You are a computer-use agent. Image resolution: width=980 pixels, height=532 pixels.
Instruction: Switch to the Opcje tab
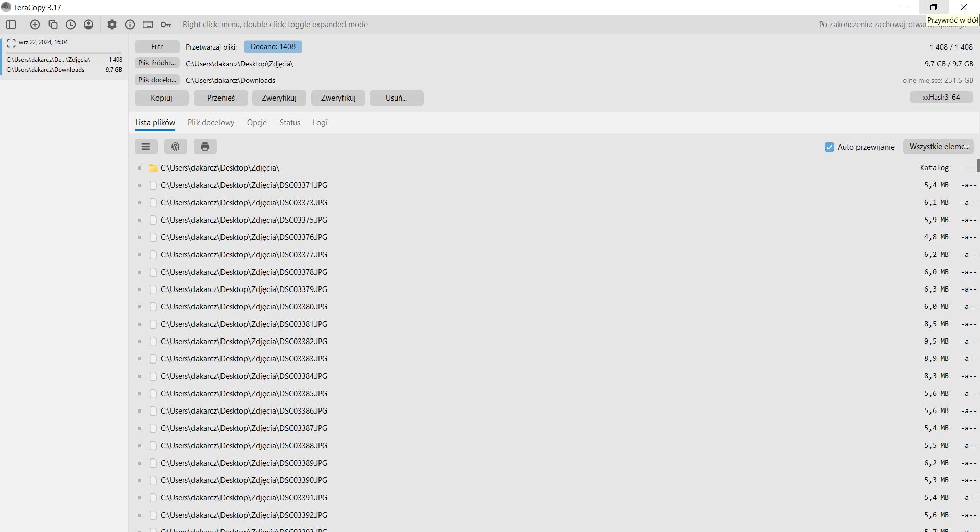point(257,123)
